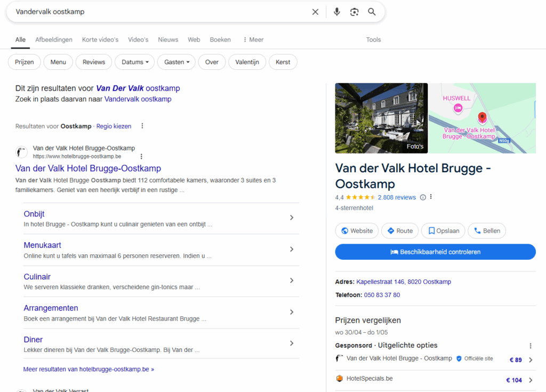Open three-dot menu for Gesponsord options
Viewport: 546px width, 392px height.
click(531, 346)
